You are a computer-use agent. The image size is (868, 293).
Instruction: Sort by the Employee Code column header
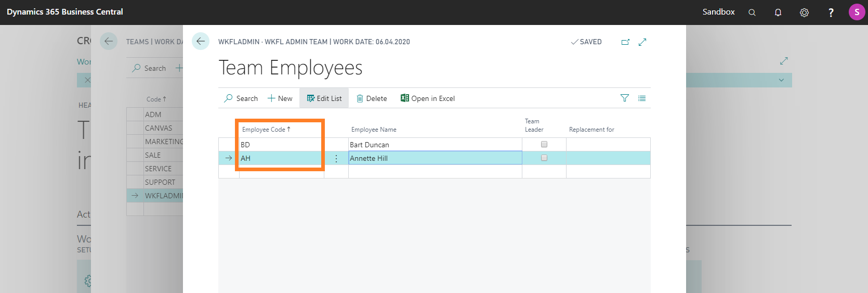click(266, 130)
